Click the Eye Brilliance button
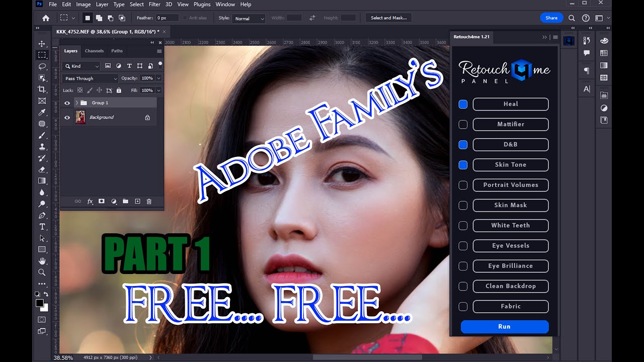The height and width of the screenshot is (362, 644). [x=511, y=266]
